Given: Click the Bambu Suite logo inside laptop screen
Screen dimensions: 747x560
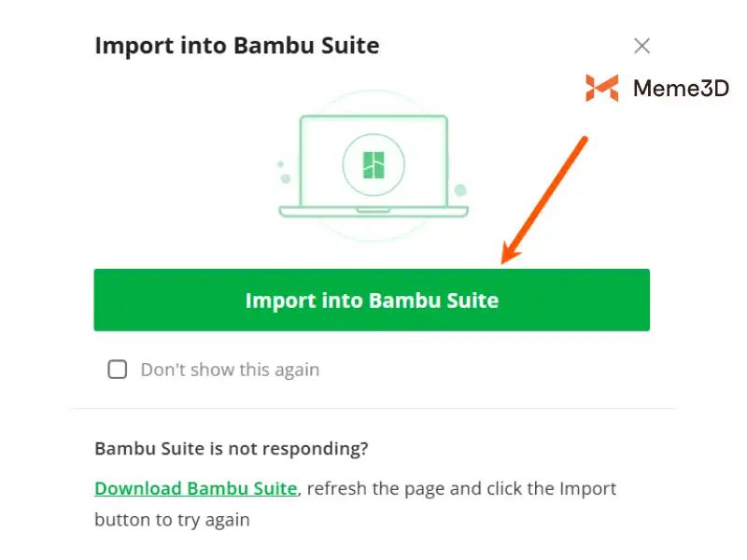Looking at the screenshot, I should [373, 164].
